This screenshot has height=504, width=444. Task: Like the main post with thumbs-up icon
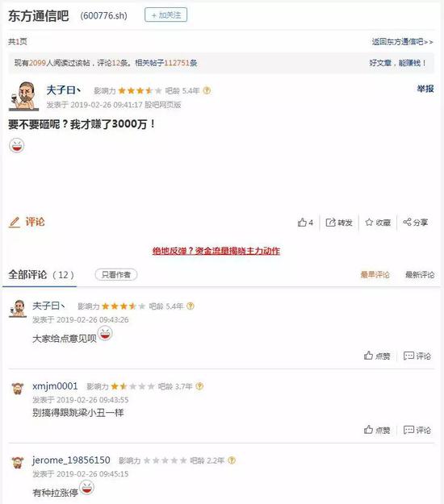pos(305,222)
